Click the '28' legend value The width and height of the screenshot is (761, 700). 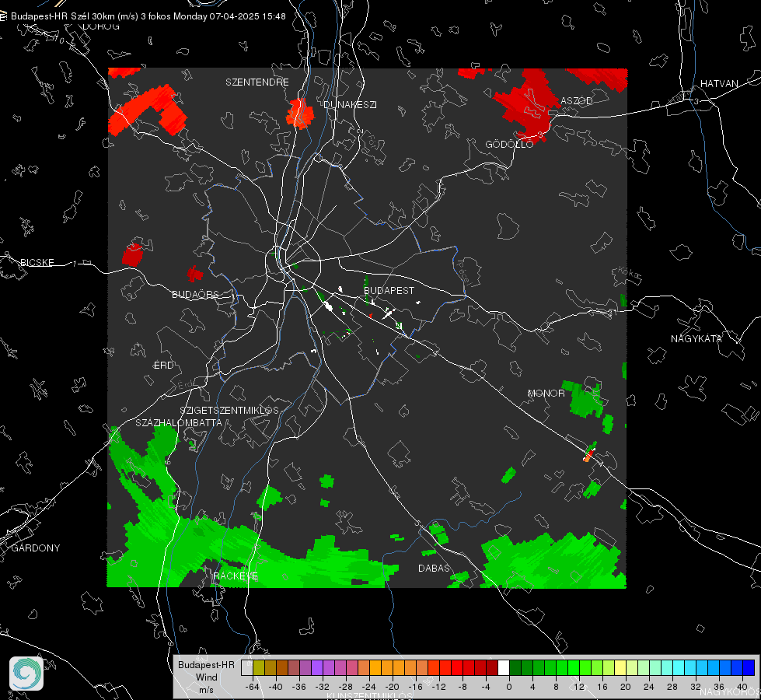pos(672,687)
